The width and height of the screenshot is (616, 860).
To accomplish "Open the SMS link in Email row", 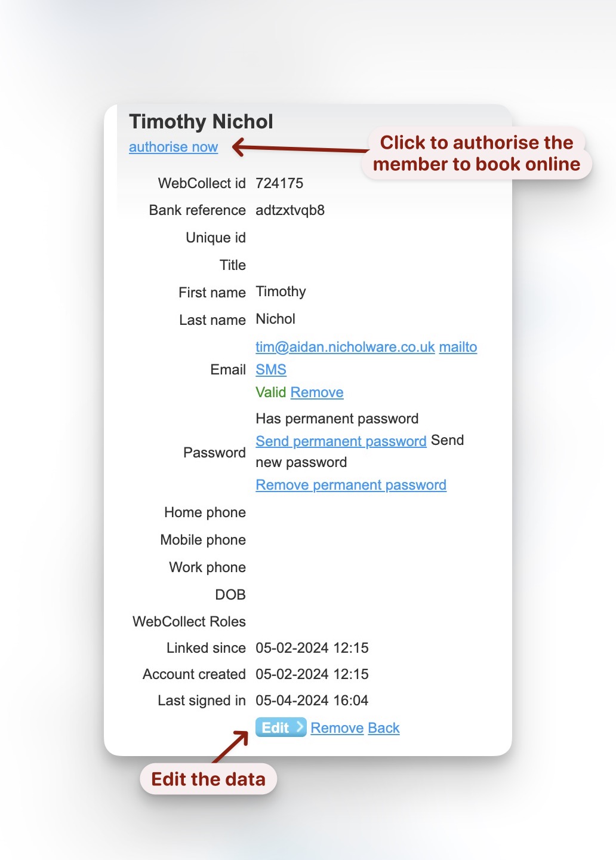I will 271,370.
